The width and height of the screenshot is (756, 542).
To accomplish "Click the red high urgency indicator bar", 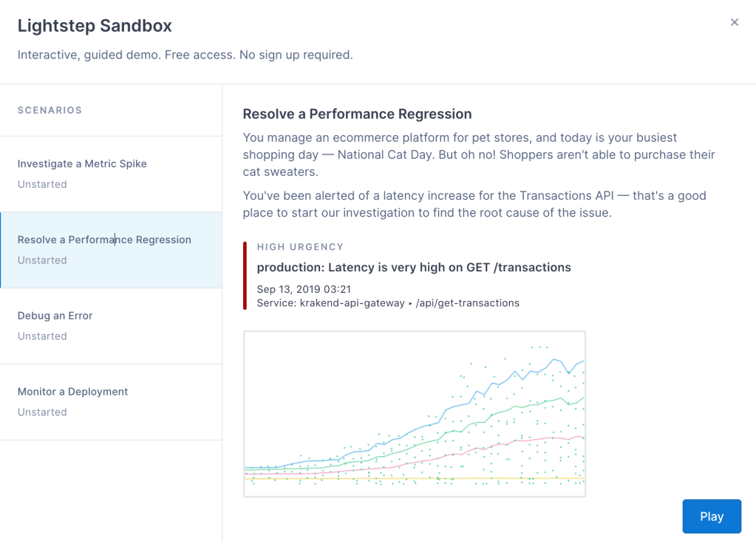I will tap(245, 275).
